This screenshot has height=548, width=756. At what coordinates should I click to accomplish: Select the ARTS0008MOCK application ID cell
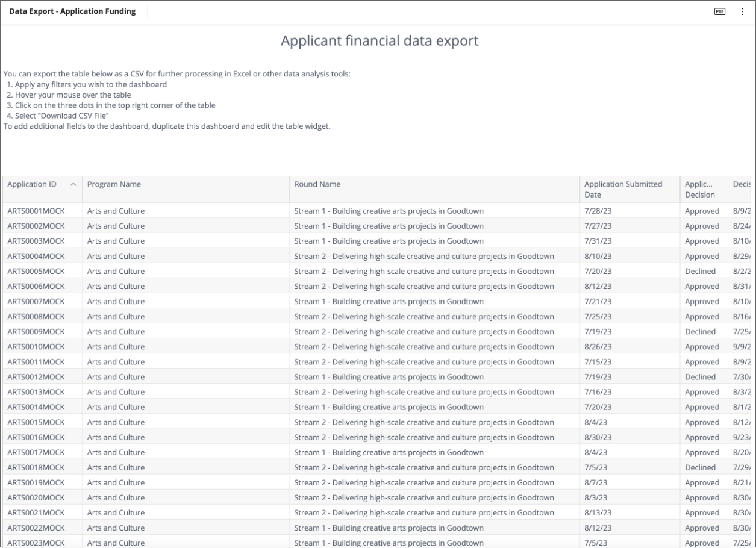(x=42, y=316)
